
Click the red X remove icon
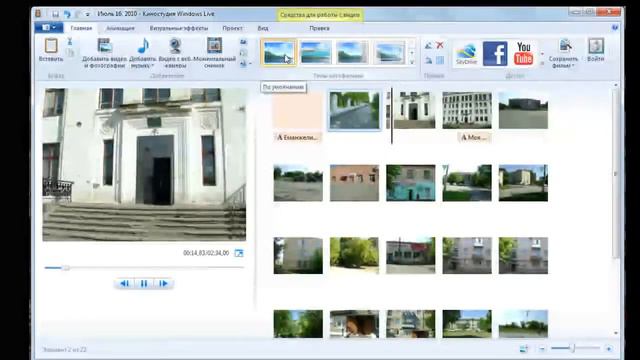click(440, 45)
